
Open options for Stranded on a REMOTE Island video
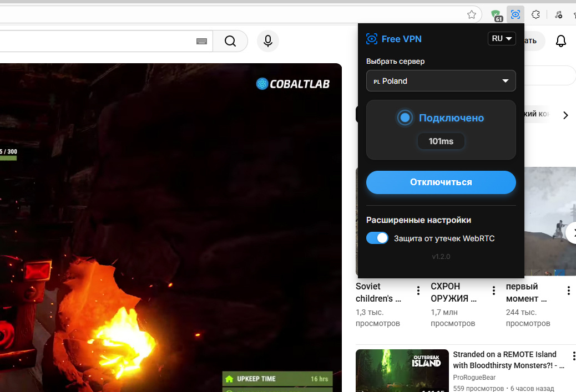(x=573, y=356)
